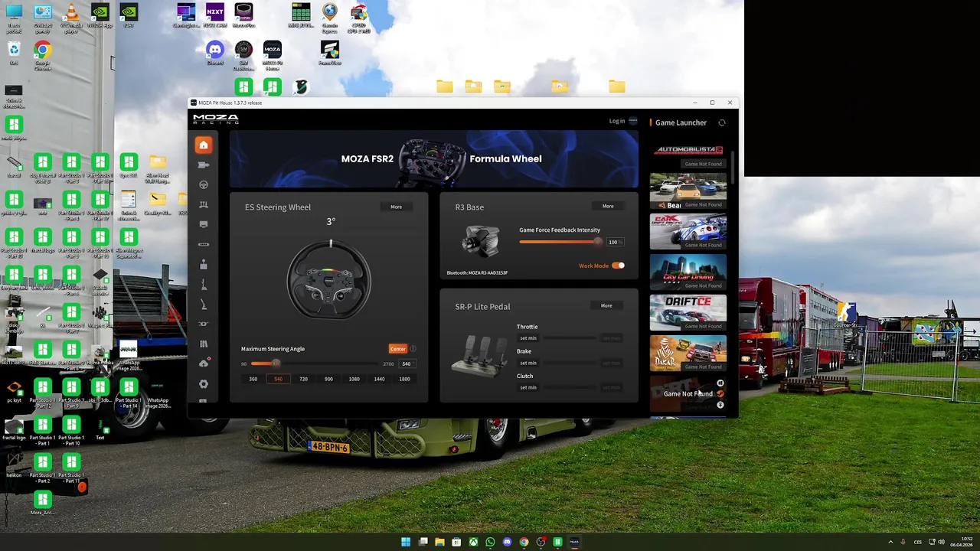Viewport: 980px width, 551px height.
Task: Open the NVIDIA App desktop shortcut
Action: 100,17
